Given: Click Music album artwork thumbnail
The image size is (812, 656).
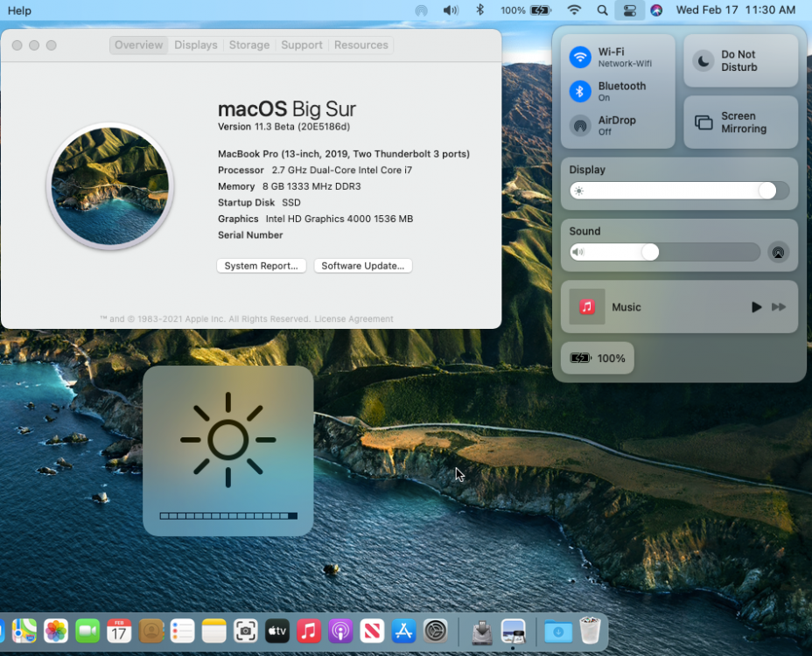Looking at the screenshot, I should coord(587,306).
